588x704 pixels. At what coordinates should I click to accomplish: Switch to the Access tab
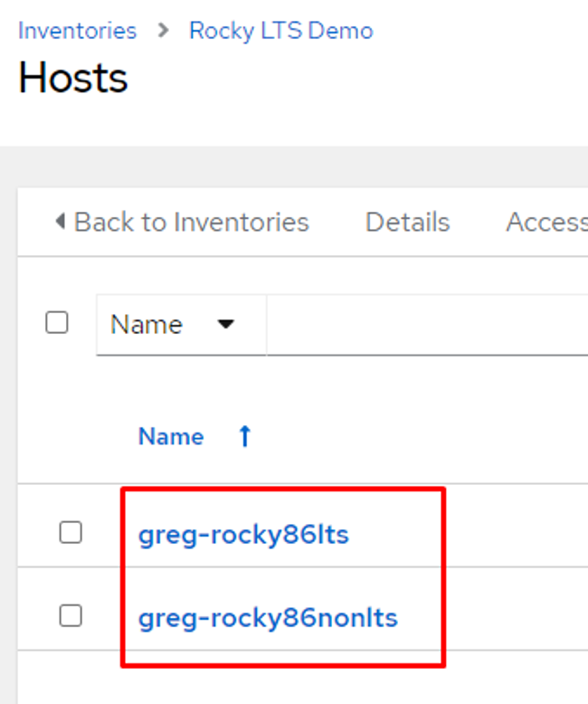[x=546, y=222]
